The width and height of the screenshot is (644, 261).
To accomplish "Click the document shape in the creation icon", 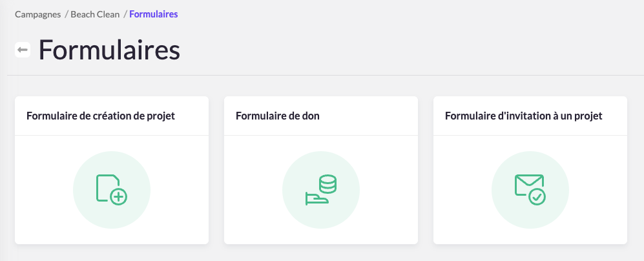I will (x=105, y=185).
